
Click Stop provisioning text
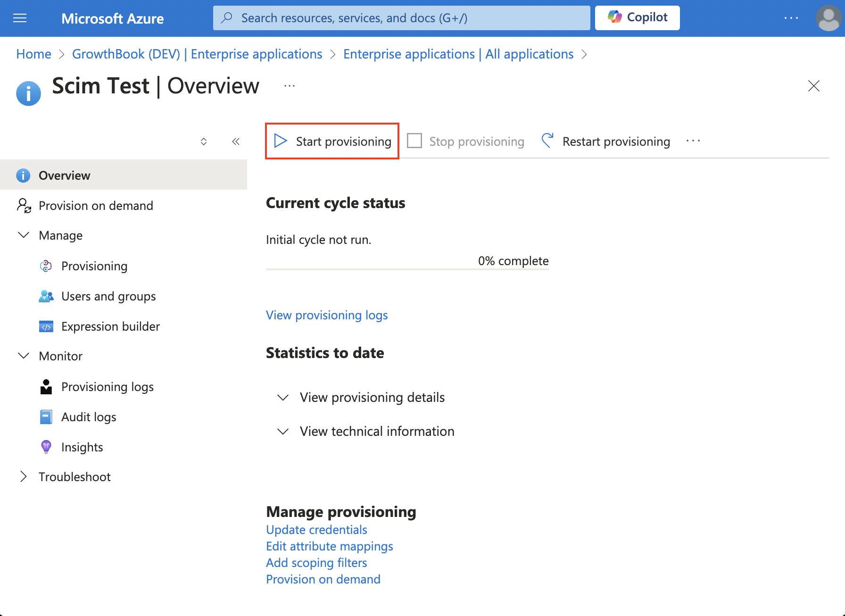[x=477, y=142]
